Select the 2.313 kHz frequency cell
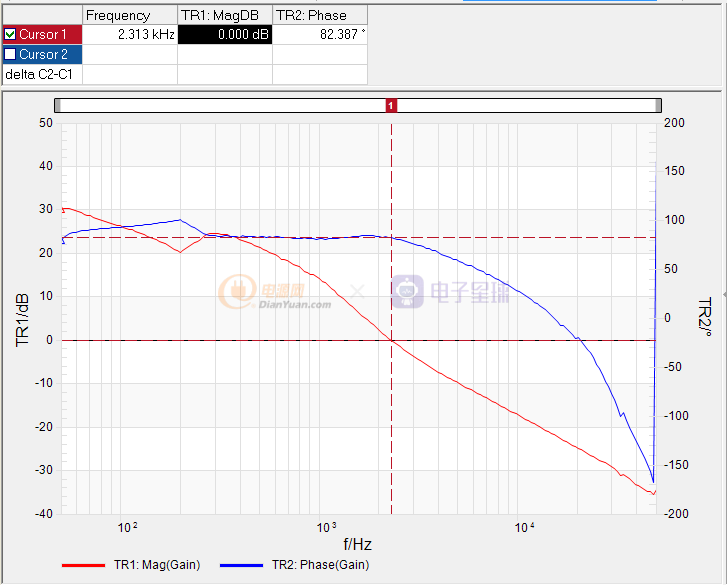 [129, 34]
